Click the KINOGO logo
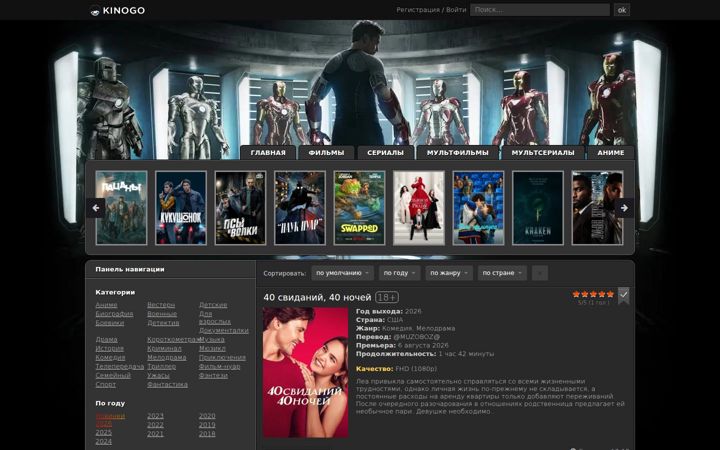The height and width of the screenshot is (450, 720). [x=118, y=11]
